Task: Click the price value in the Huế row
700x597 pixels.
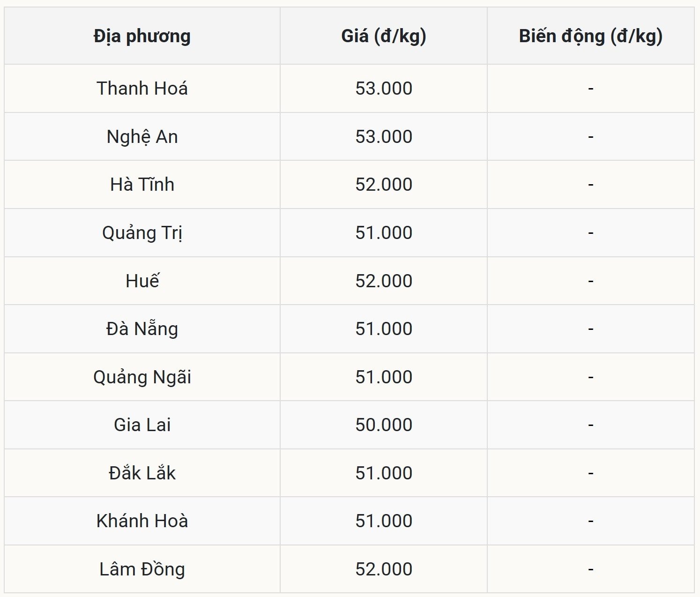Action: tap(383, 281)
